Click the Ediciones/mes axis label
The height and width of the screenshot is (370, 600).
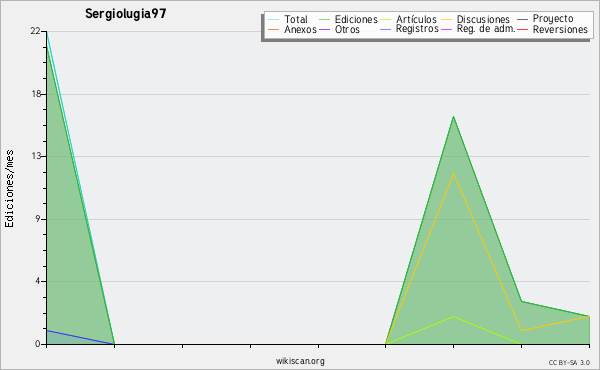point(9,189)
